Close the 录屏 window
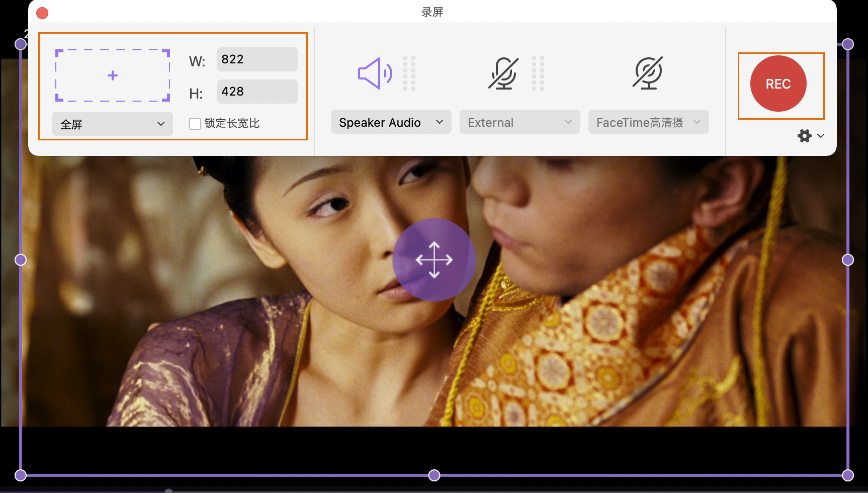The height and width of the screenshot is (493, 868). tap(42, 13)
